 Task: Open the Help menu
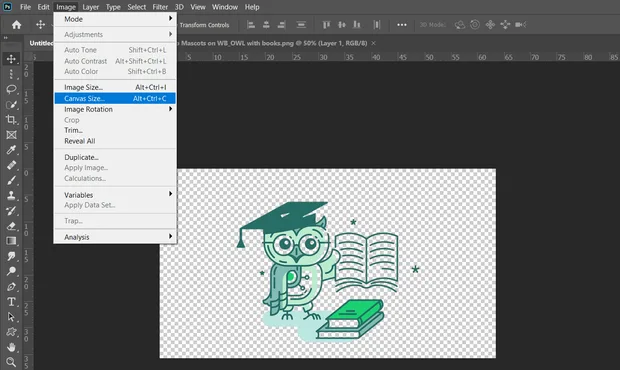tap(252, 7)
